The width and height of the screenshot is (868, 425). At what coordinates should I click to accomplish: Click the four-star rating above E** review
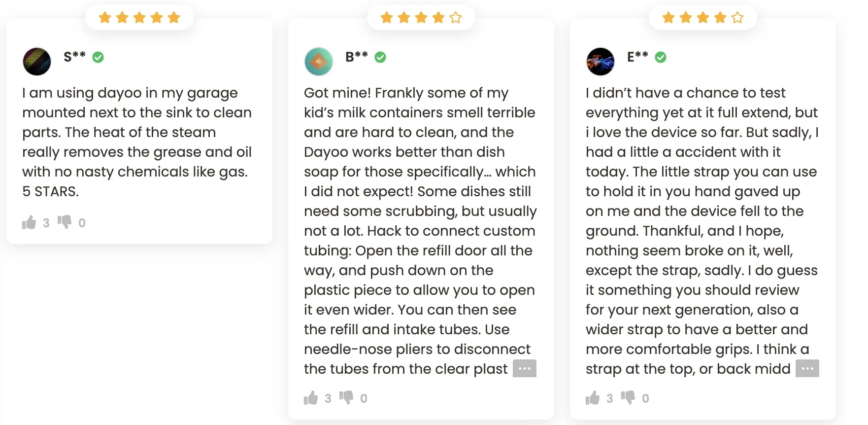pyautogui.click(x=703, y=18)
